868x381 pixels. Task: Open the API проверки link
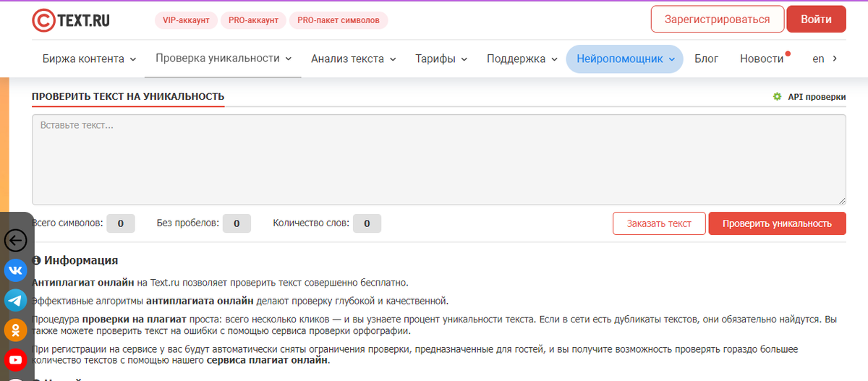[817, 97]
